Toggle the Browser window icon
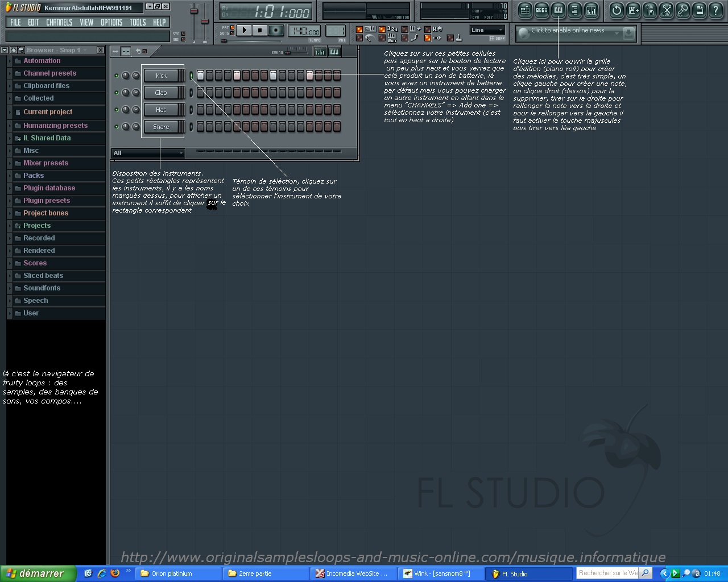Viewport: 728px width, 582px height. tap(574, 10)
